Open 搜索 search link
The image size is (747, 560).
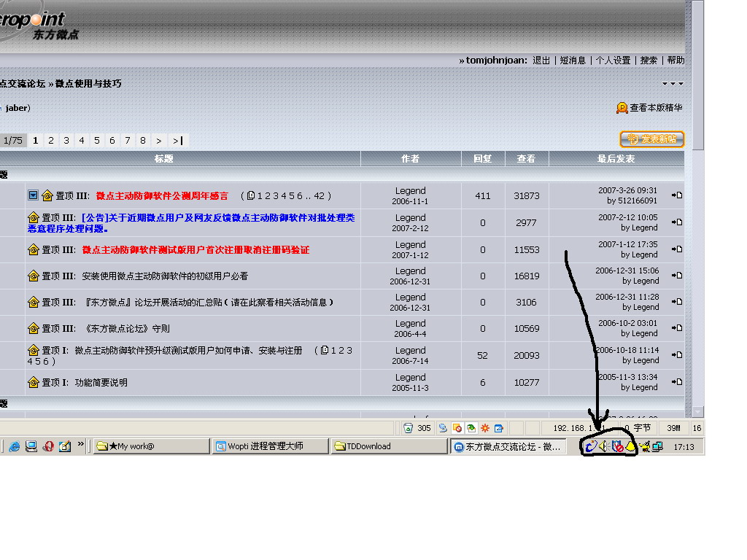pos(649,61)
